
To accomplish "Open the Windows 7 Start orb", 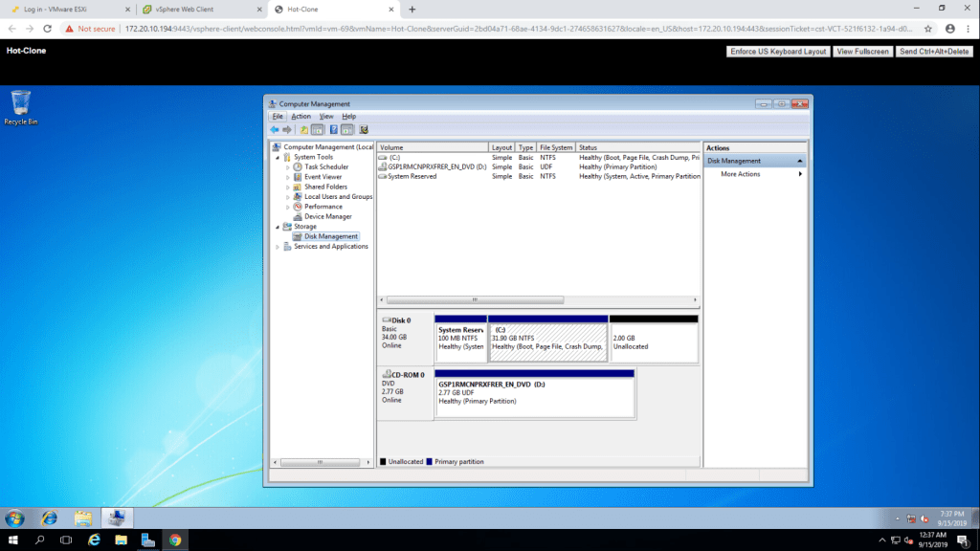I will [x=15, y=518].
